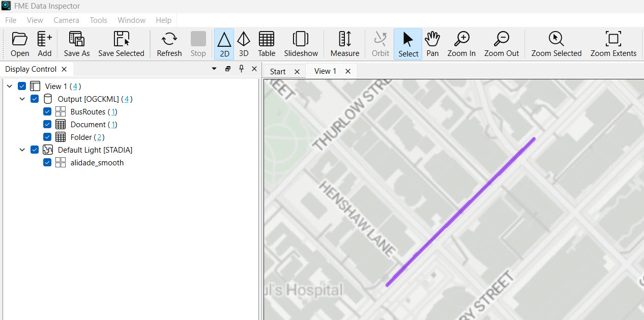Image resolution: width=644 pixels, height=320 pixels.
Task: Toggle the Folder layer visibility checkbox
Action: point(47,137)
